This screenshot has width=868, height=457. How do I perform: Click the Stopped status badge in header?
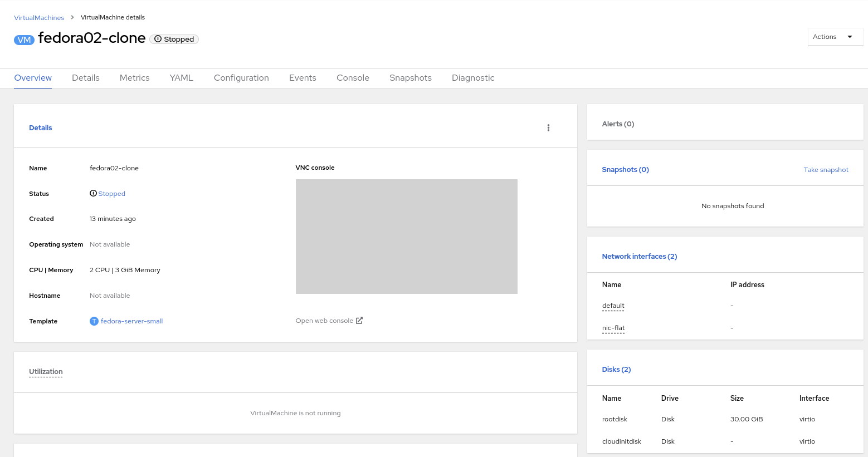tap(174, 40)
